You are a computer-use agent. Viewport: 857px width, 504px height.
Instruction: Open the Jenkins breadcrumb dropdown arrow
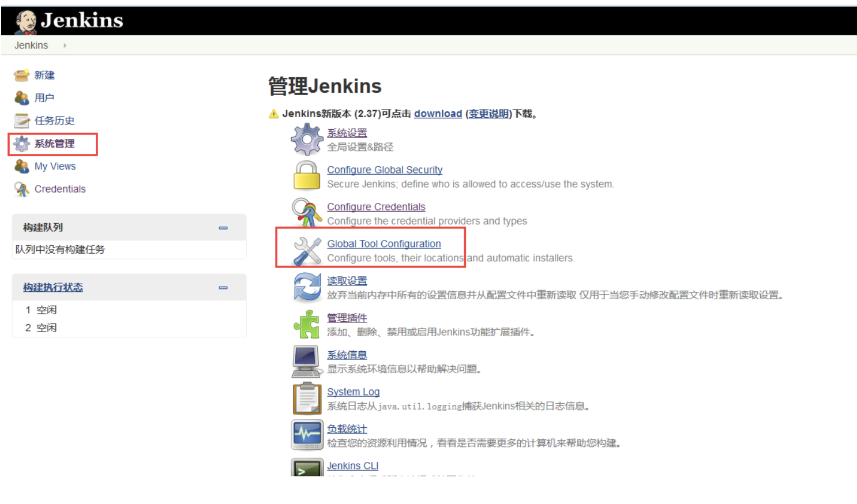click(65, 46)
